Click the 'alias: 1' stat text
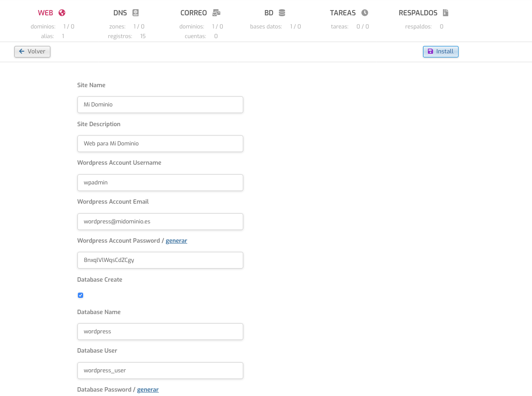The height and width of the screenshot is (396, 532). (52, 36)
